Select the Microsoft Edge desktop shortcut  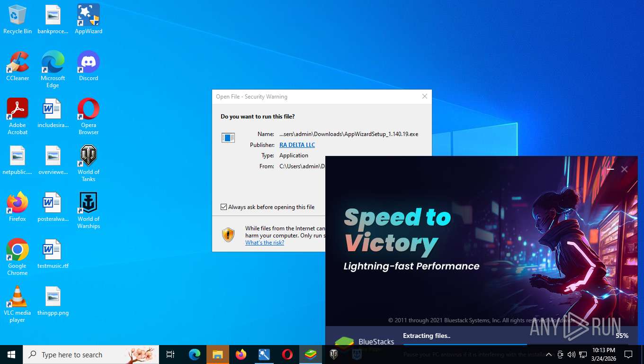[x=53, y=70]
